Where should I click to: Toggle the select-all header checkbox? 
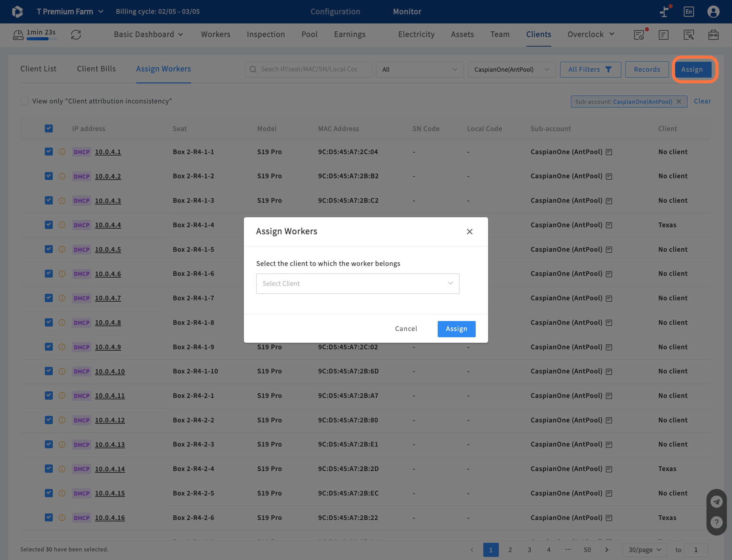49,128
